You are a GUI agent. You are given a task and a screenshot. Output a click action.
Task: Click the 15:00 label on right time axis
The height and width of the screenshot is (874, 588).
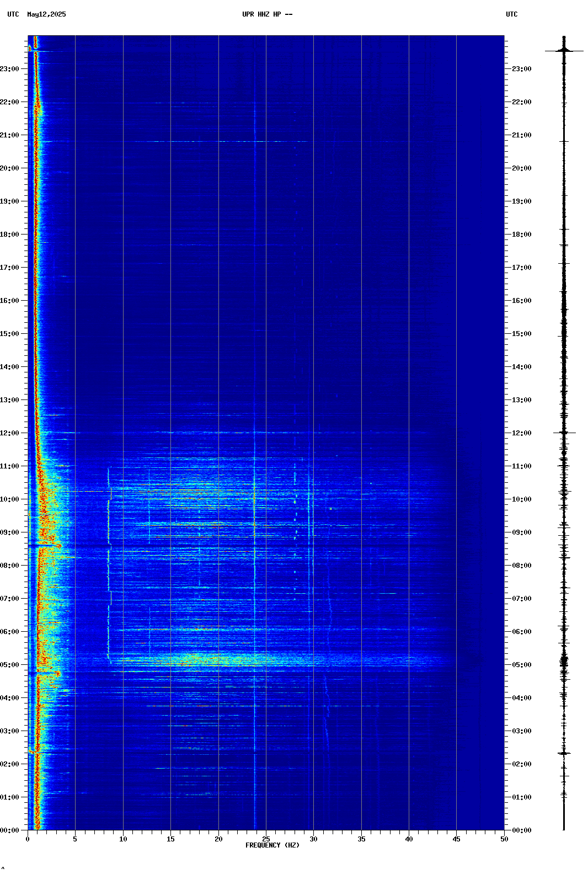coord(522,334)
